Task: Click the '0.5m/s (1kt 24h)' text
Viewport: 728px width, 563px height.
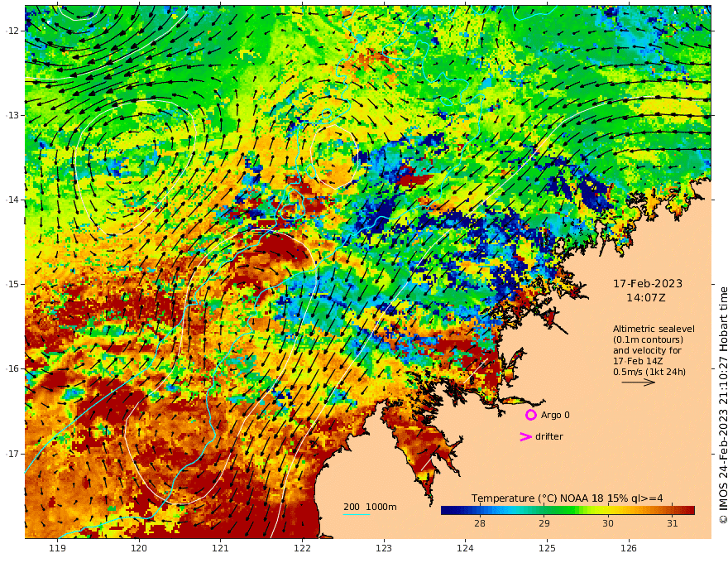Action: [x=649, y=372]
